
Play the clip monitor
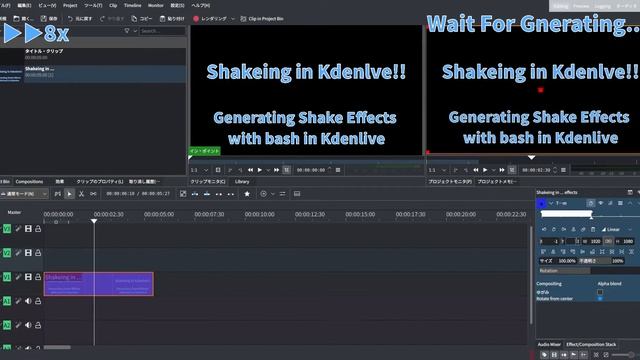click(260, 170)
